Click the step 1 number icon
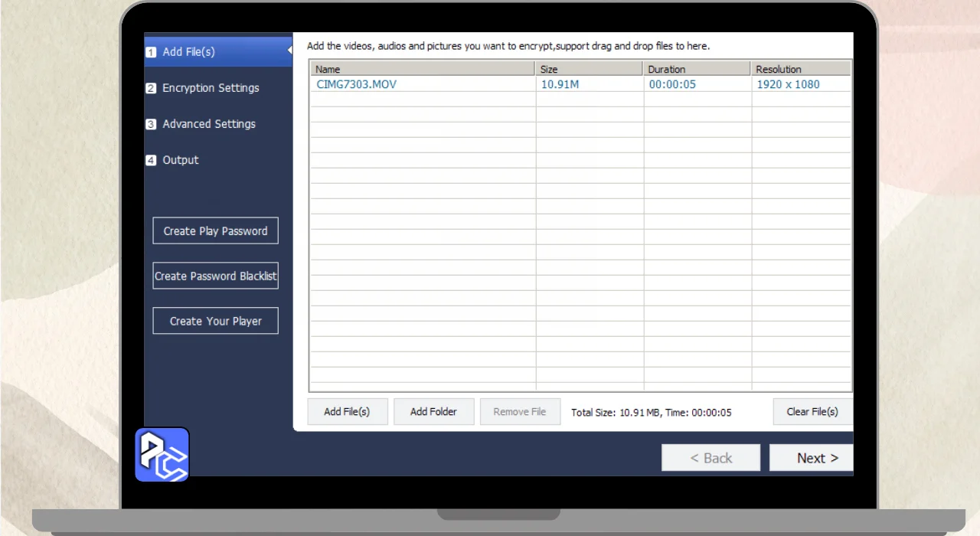 [151, 52]
